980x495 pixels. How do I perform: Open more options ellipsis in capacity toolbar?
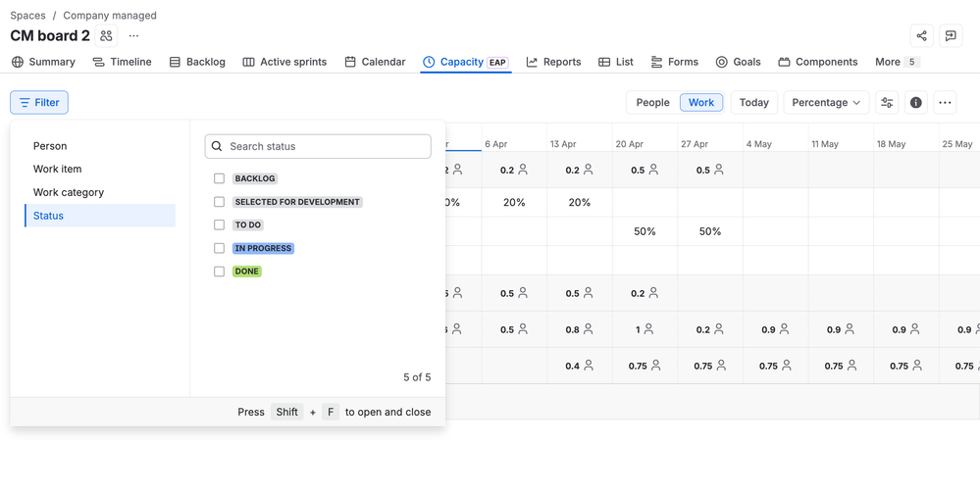[x=945, y=102]
